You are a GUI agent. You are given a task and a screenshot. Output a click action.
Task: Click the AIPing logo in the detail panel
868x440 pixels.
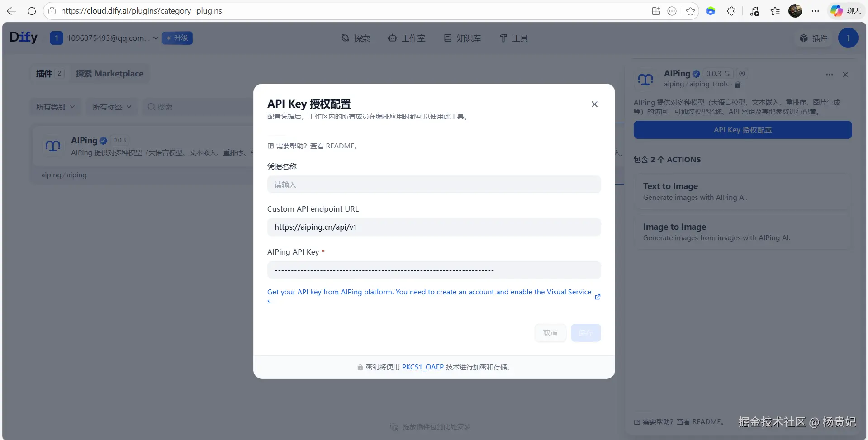tap(645, 79)
